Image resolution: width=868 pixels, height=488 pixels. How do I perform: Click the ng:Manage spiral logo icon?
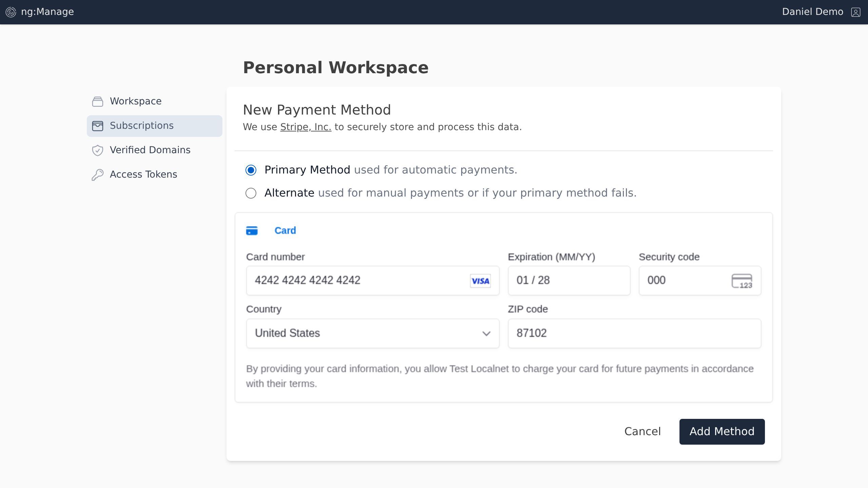pos(11,12)
